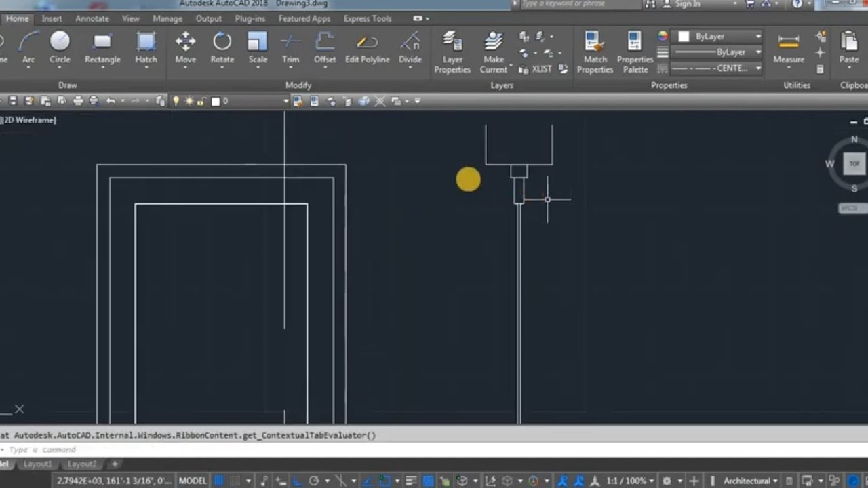Click the ID Point crosshair icon
Image resolution: width=868 pixels, height=488 pixels.
click(820, 52)
